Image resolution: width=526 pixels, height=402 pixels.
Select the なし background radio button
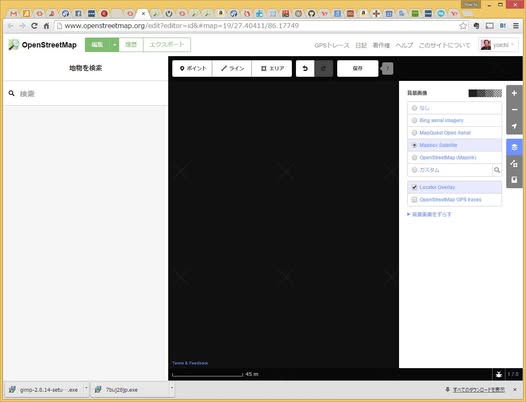(414, 108)
